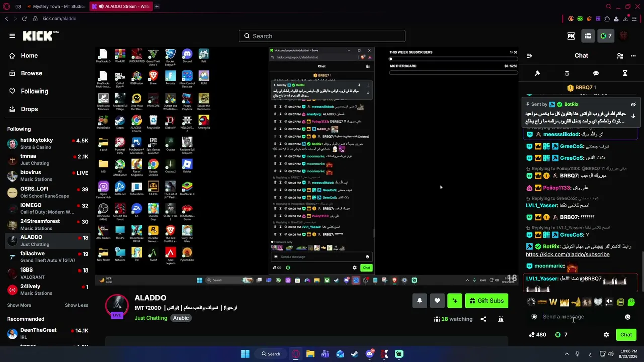Image resolution: width=644 pixels, height=362 pixels.
Task: Open the Steam icon on the taskbar
Action: (x=355, y=354)
